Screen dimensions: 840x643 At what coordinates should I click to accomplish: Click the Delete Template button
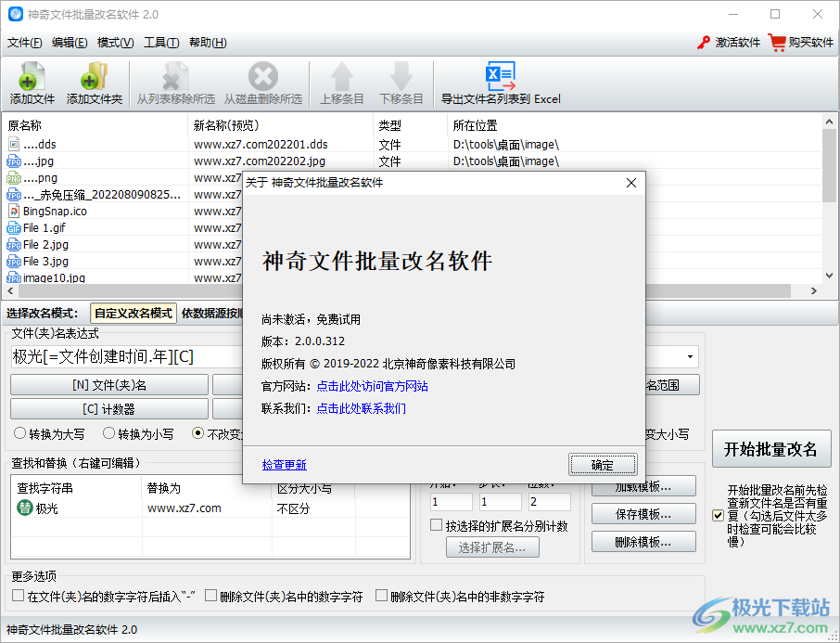(x=643, y=542)
